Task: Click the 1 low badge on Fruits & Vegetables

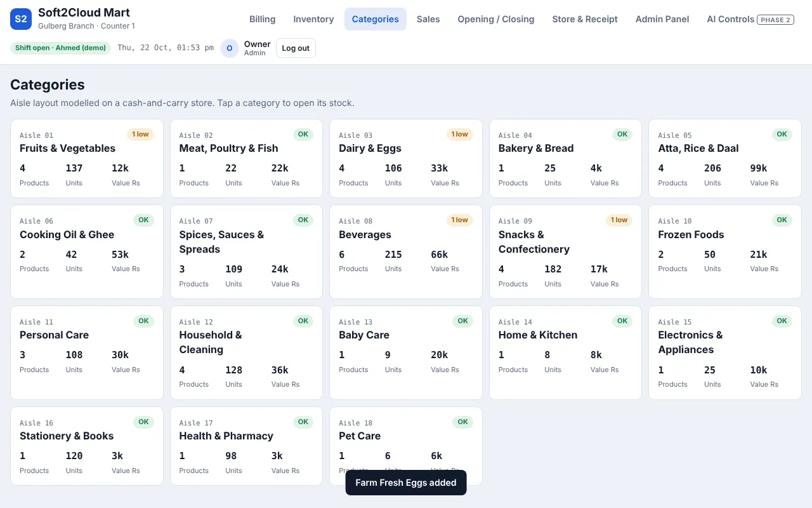Action: (140, 134)
